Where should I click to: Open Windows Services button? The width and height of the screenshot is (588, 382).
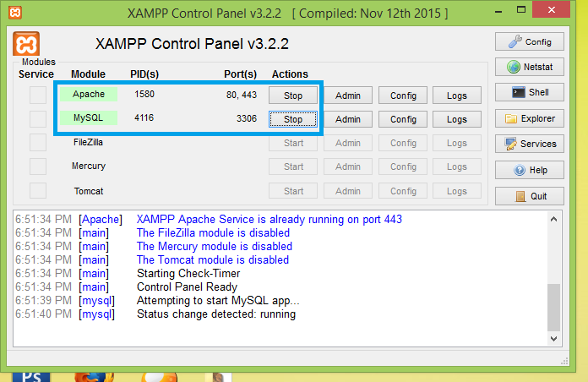[x=529, y=144]
